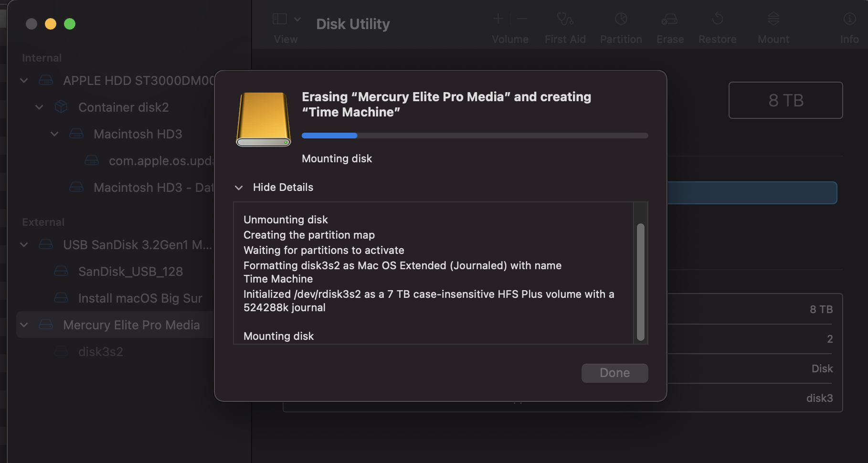Collapse the Mercury Elite Pro Media node
Image resolution: width=868 pixels, height=463 pixels.
click(x=24, y=325)
